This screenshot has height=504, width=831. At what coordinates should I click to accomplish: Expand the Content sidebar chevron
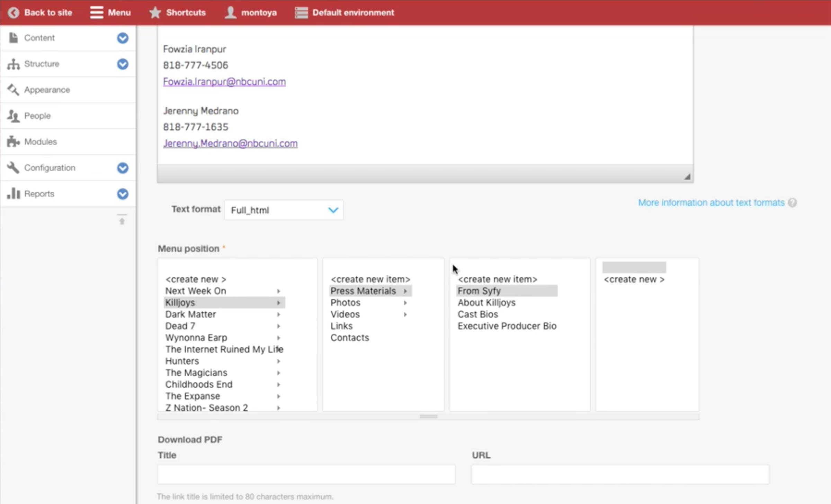(x=123, y=38)
